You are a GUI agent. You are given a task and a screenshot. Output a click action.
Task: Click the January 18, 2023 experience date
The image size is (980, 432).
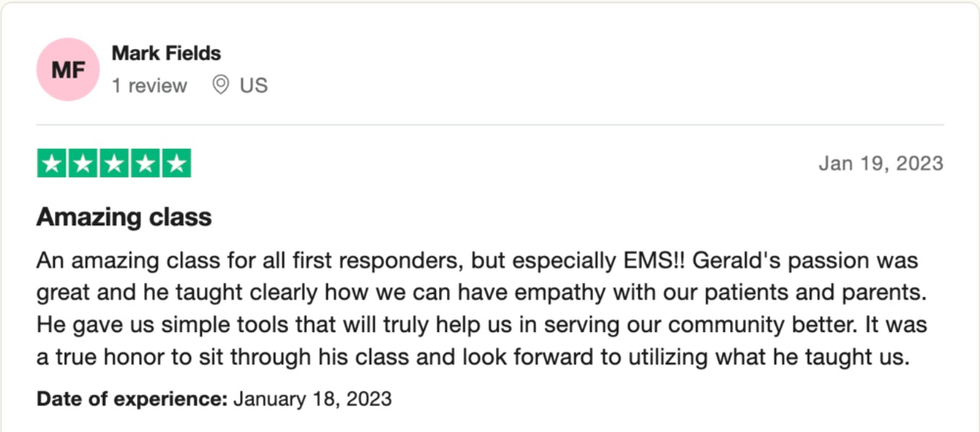(x=313, y=399)
